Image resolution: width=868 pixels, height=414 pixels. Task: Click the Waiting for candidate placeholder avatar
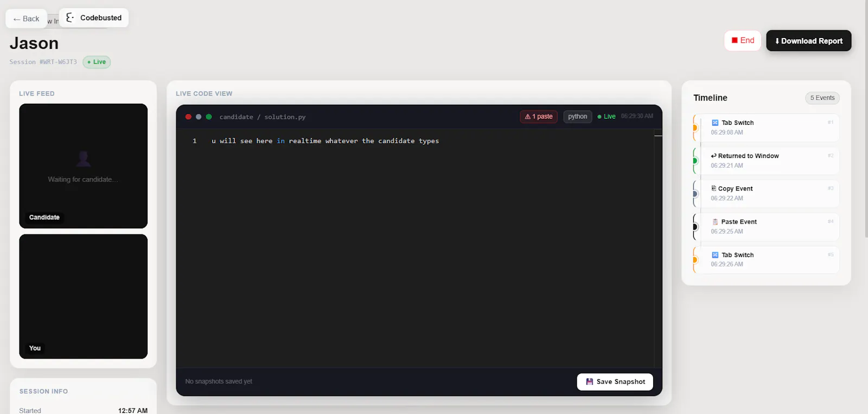tap(83, 158)
